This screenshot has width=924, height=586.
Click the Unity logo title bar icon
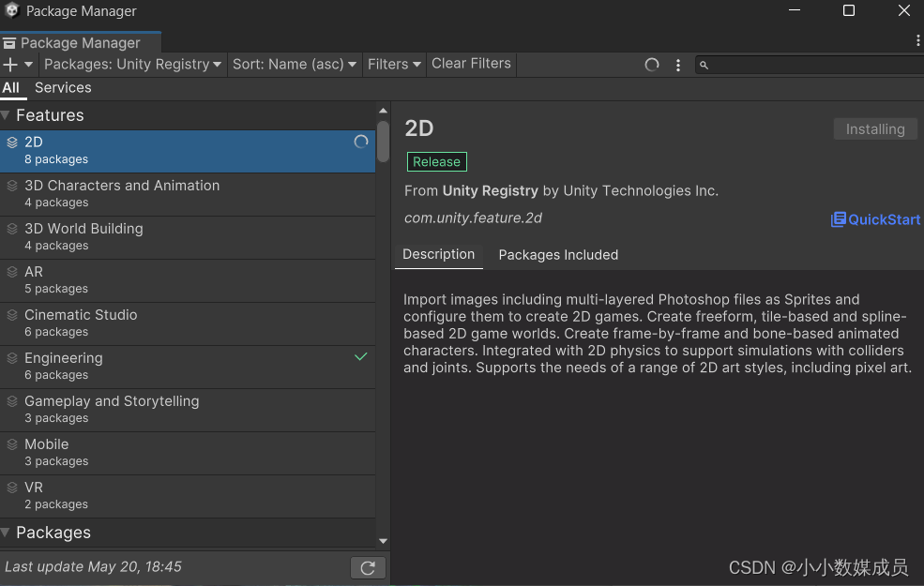[12, 10]
